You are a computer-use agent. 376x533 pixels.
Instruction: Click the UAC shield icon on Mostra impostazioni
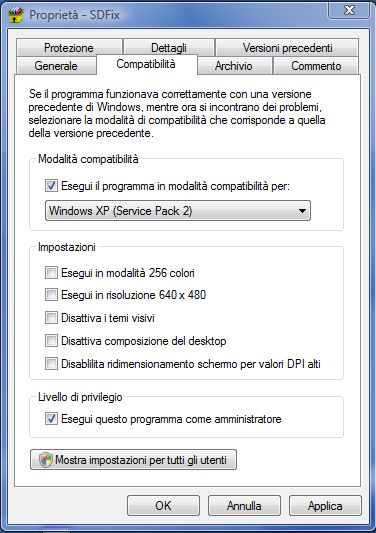[x=46, y=460]
